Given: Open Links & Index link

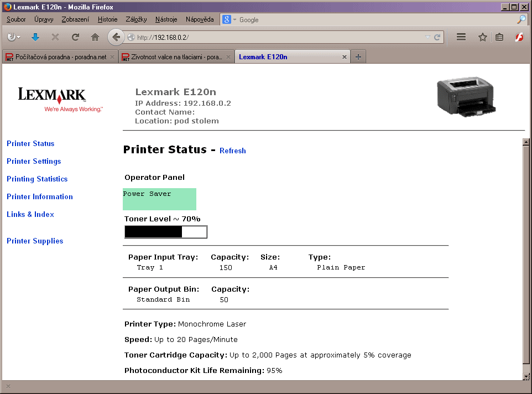Looking at the screenshot, I should tap(30, 214).
